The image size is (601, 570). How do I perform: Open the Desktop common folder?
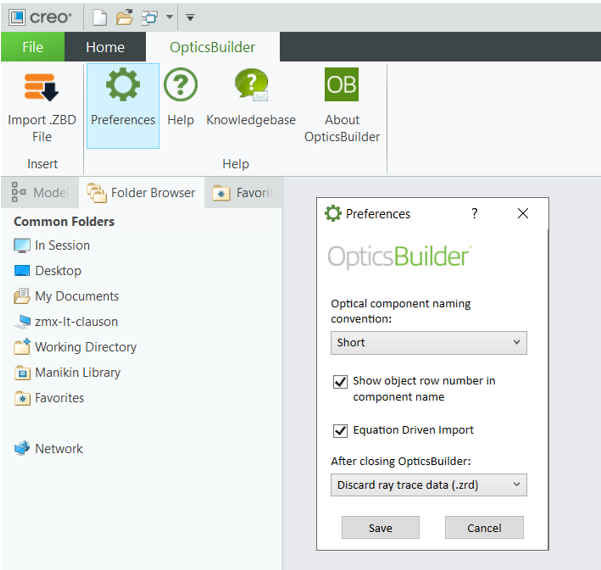tap(48, 271)
